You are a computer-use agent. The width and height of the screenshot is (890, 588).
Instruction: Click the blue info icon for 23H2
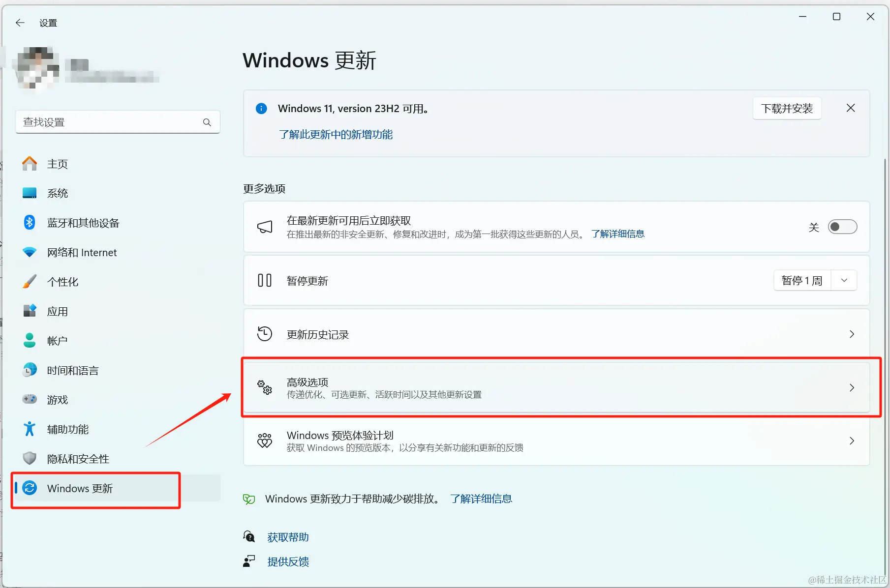[x=261, y=109]
